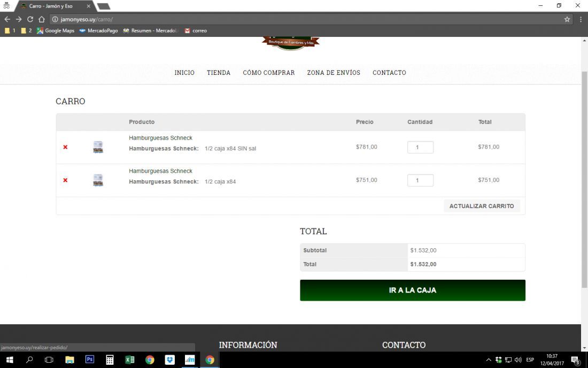Viewport: 588px width, 368px height.
Task: Open the ZONA DE ENVÍOS menu item
Action: point(334,73)
